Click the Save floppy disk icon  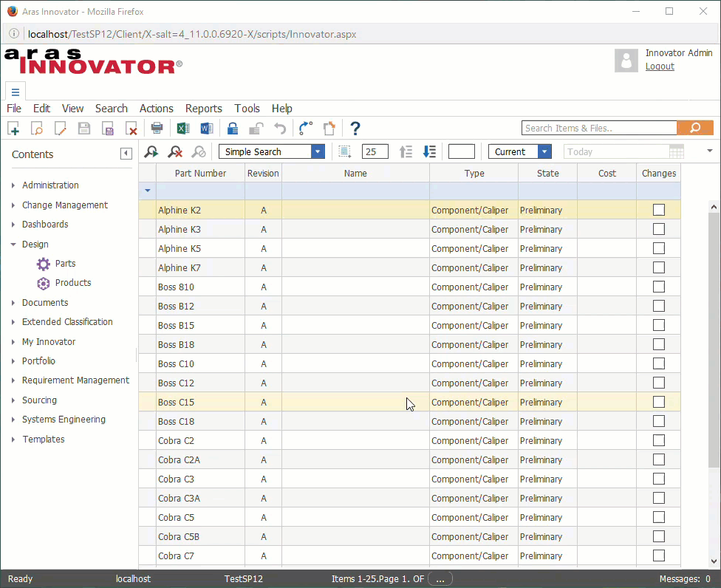tap(84, 129)
